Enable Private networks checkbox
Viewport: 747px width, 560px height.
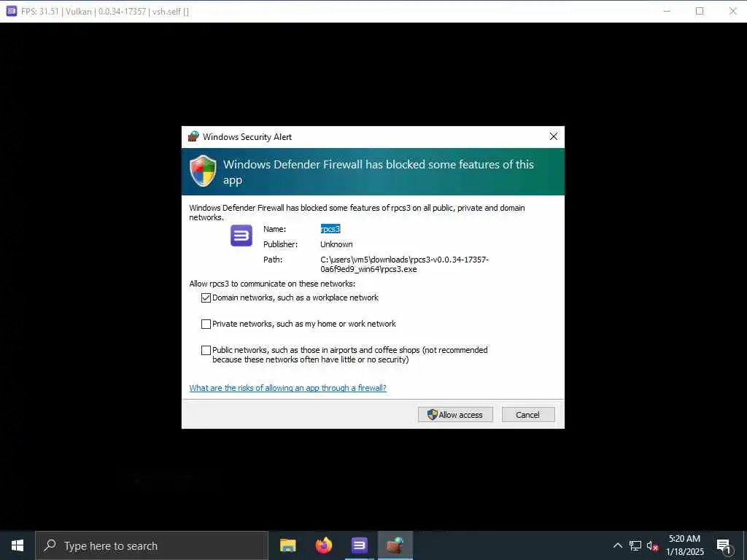tap(206, 324)
